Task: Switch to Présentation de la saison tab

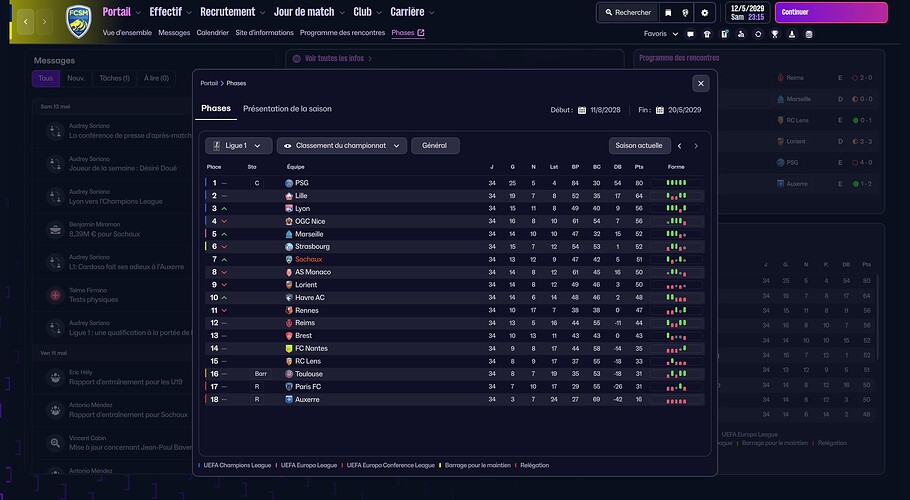Action: [287, 109]
